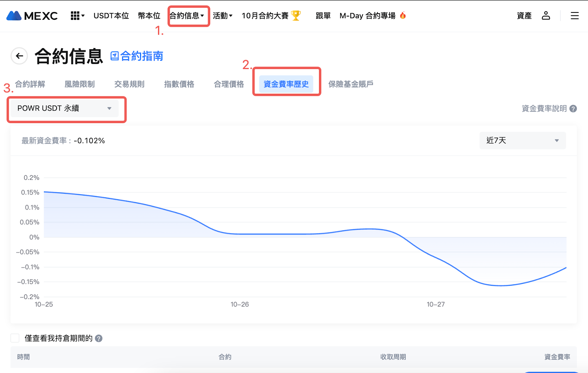
Task: Expand the POWR USDT 永續 contract dropdown
Action: tap(64, 108)
